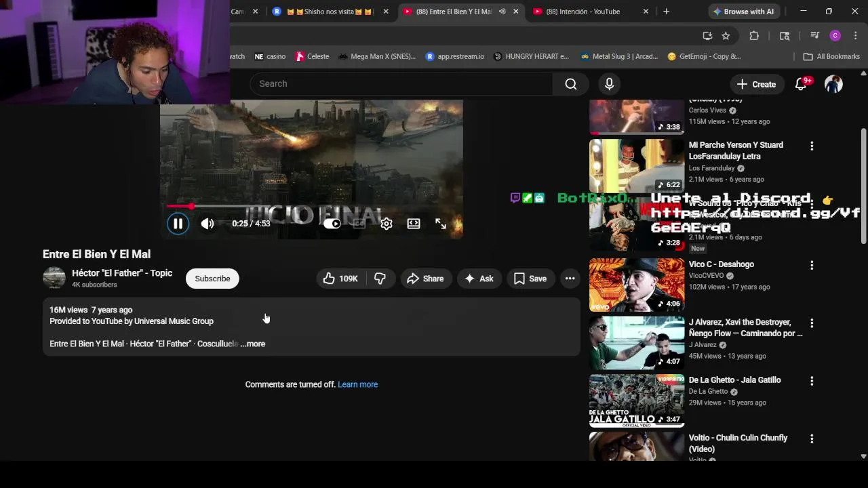This screenshot has height=488, width=868.
Task: Open options menu for Voltio Chulin video
Action: coord(812,439)
